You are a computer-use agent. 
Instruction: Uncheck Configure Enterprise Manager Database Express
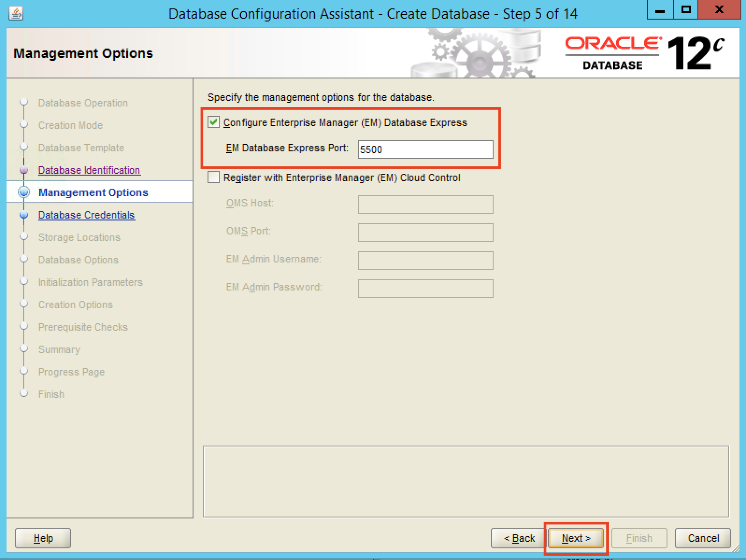point(214,122)
